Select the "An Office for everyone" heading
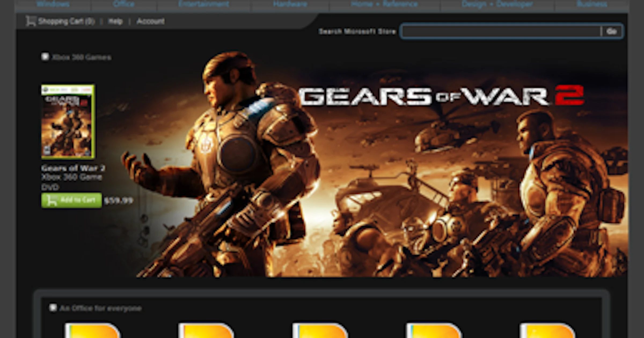644x338 pixels. click(101, 308)
